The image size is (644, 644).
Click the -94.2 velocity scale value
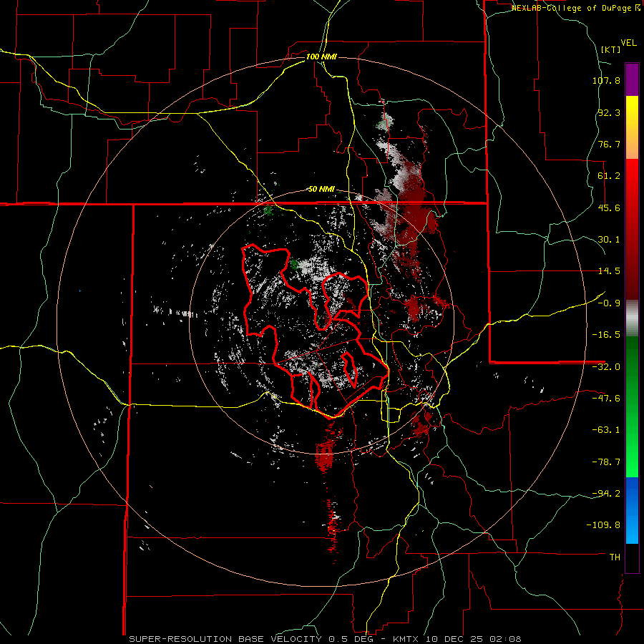[606, 493]
